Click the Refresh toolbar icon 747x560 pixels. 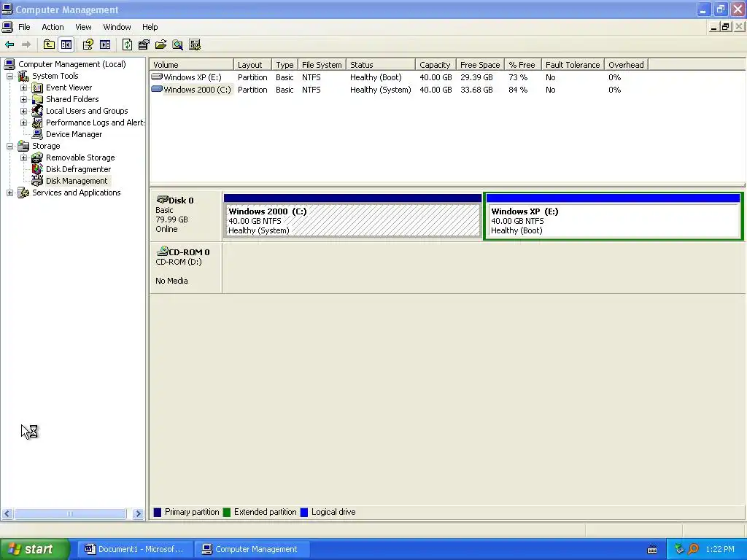[127, 44]
